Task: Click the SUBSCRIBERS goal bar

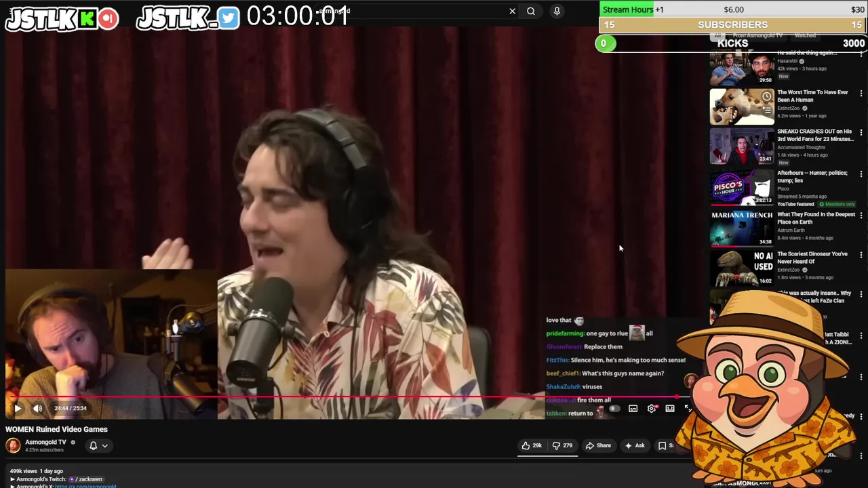Action: (x=732, y=25)
